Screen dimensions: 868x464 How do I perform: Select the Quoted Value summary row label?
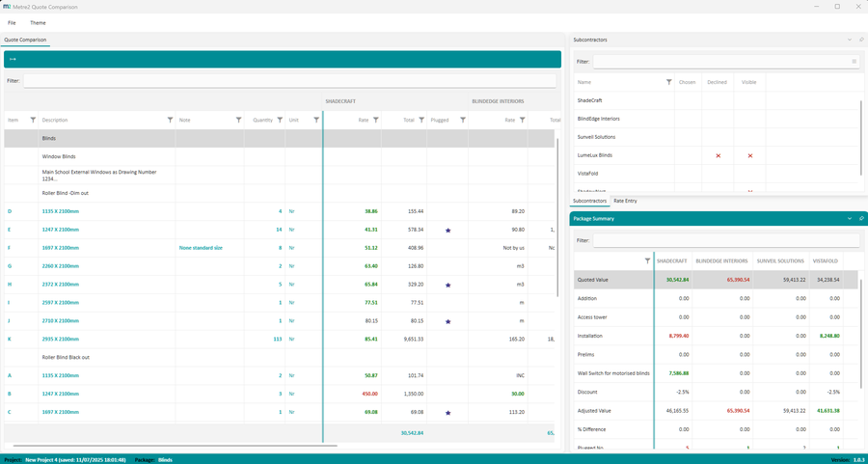point(592,280)
